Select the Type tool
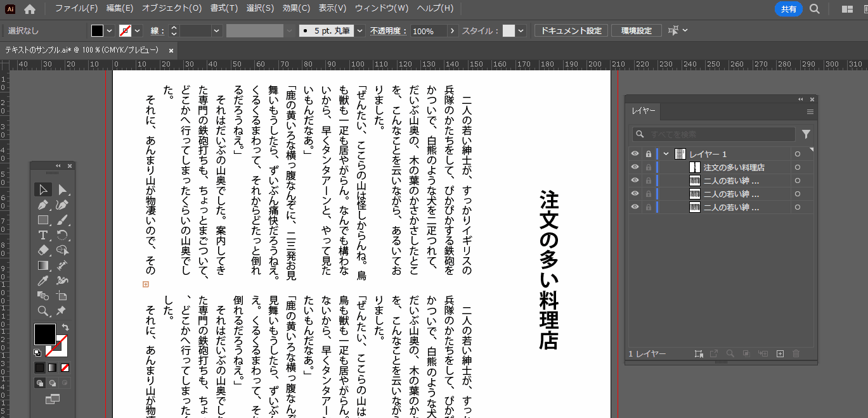The height and width of the screenshot is (418, 868). pos(43,236)
